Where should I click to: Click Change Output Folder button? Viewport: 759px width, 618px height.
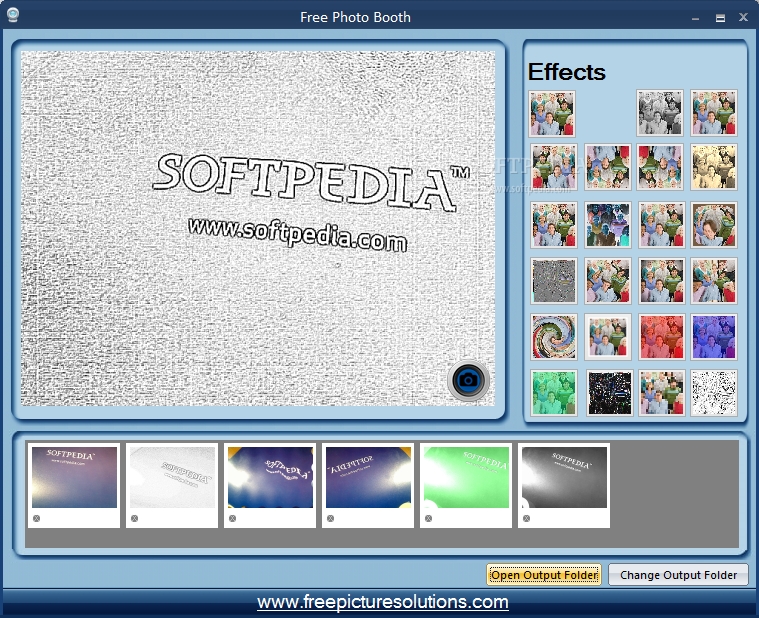click(x=678, y=574)
